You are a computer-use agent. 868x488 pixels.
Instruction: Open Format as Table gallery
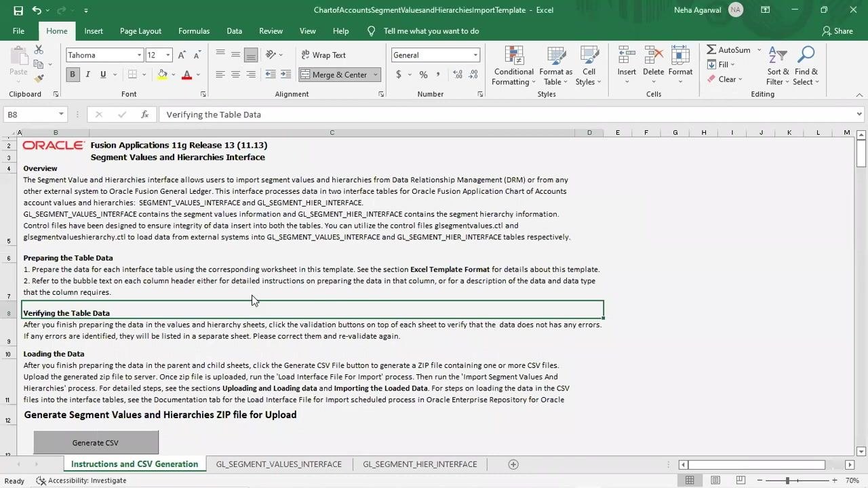[x=556, y=66]
